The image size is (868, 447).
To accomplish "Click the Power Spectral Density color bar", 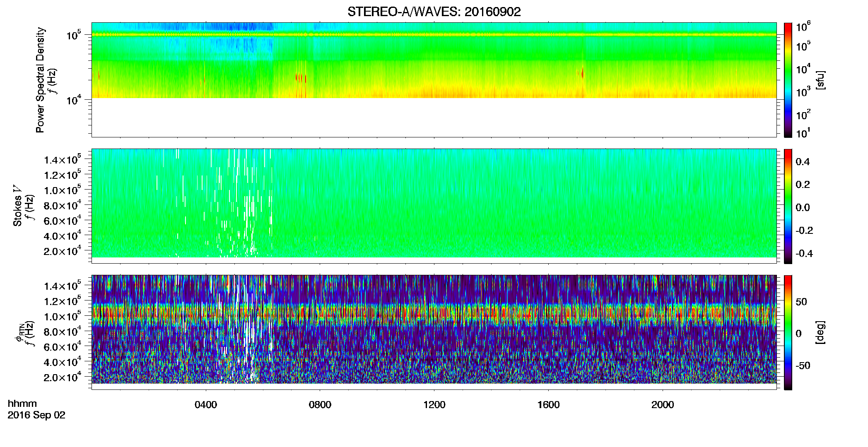I will [x=788, y=80].
